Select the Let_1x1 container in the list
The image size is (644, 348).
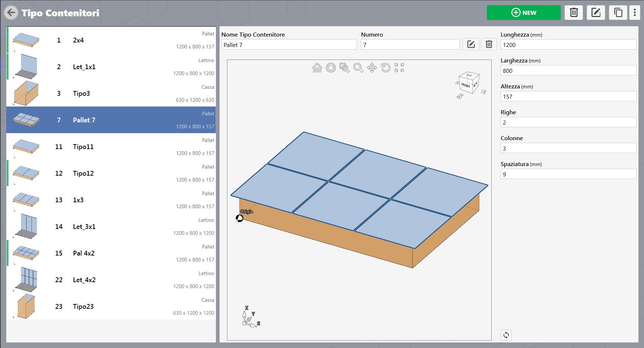point(111,67)
